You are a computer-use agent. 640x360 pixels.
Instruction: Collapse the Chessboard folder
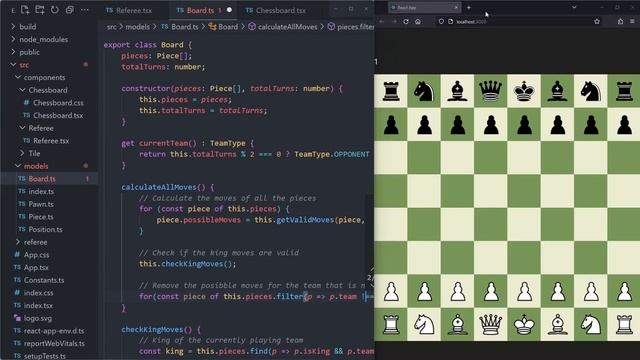click(x=48, y=90)
